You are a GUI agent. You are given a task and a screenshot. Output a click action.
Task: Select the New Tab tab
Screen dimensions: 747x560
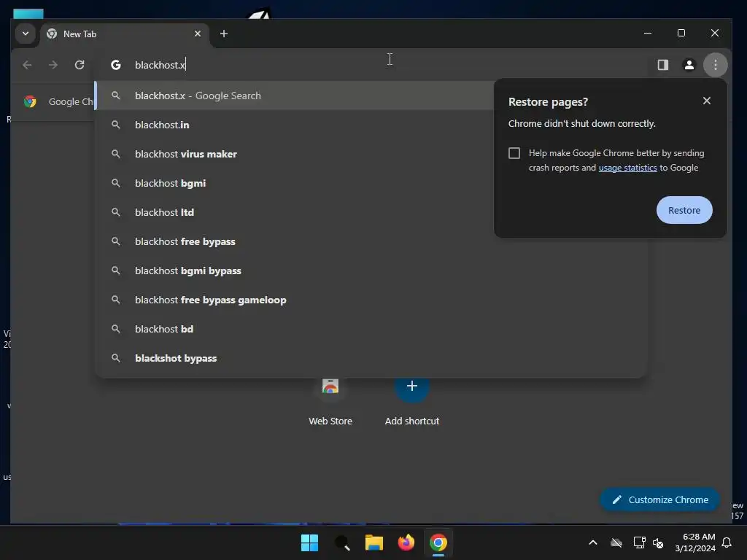coord(125,34)
